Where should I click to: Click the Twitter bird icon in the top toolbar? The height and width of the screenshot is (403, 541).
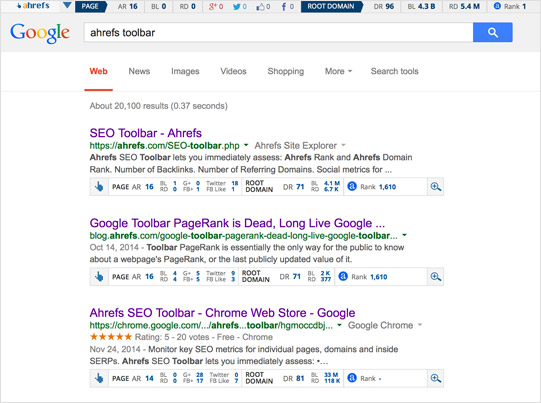click(x=236, y=7)
